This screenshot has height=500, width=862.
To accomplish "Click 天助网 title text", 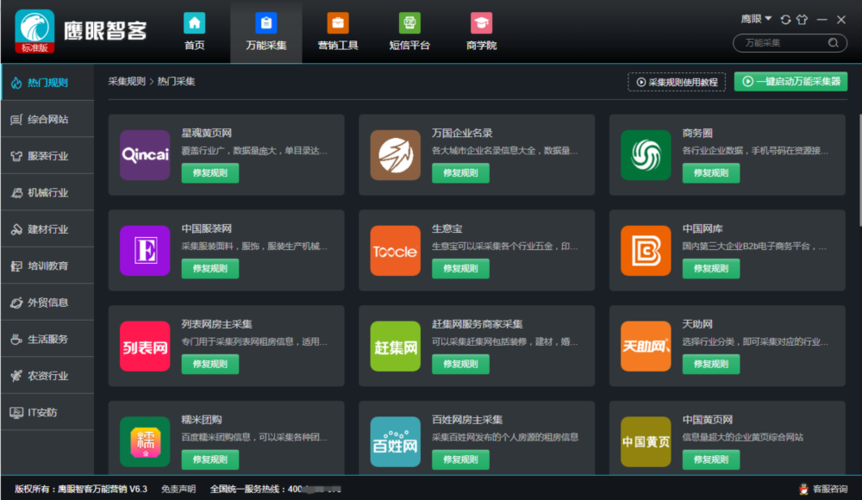I will tap(697, 324).
